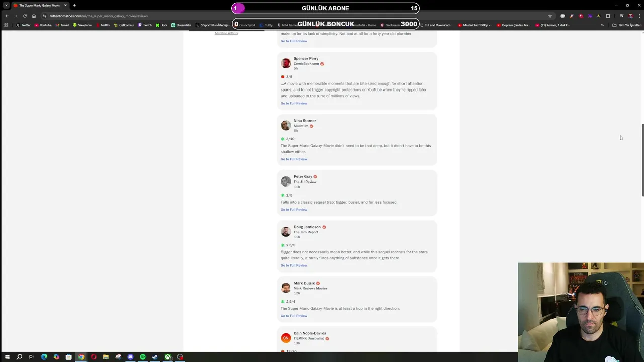Screen dimensions: 644x362
Task: Open the Streamlabs bookmark
Action: tap(181, 25)
